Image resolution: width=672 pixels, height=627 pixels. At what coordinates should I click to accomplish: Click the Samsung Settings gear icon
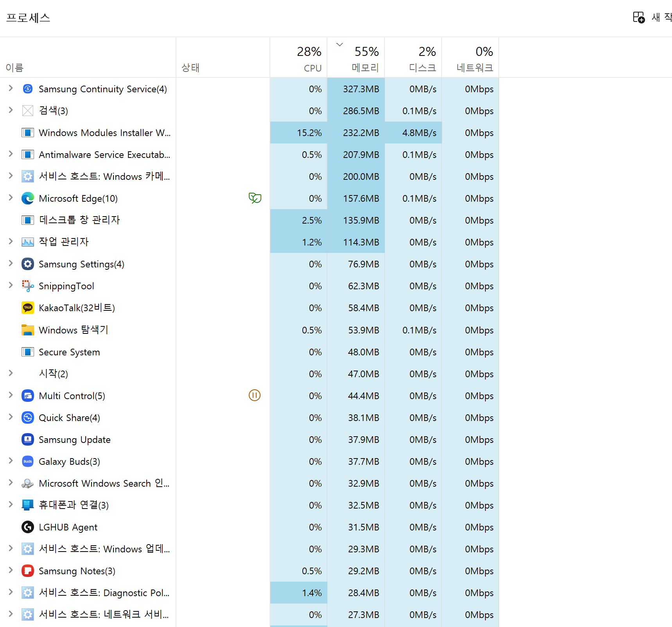pos(27,264)
